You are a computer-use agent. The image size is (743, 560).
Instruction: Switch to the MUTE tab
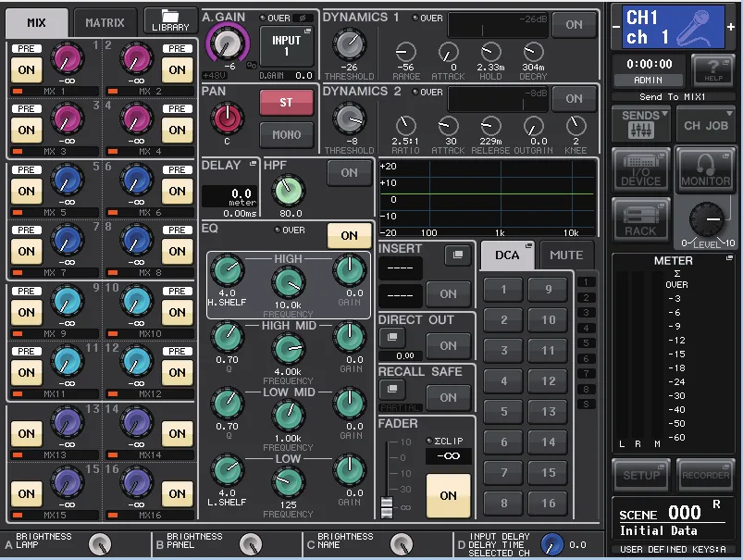coord(566,255)
